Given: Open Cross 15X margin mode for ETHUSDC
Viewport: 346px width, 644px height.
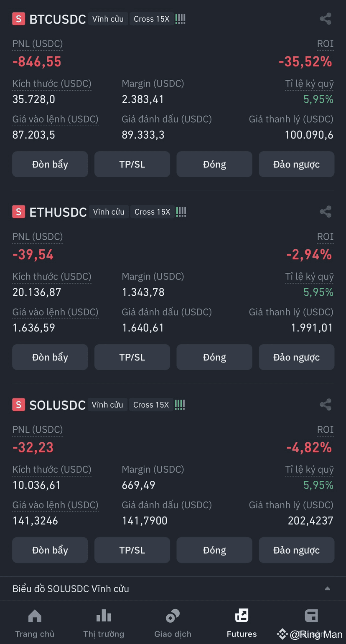Looking at the screenshot, I should click(152, 212).
